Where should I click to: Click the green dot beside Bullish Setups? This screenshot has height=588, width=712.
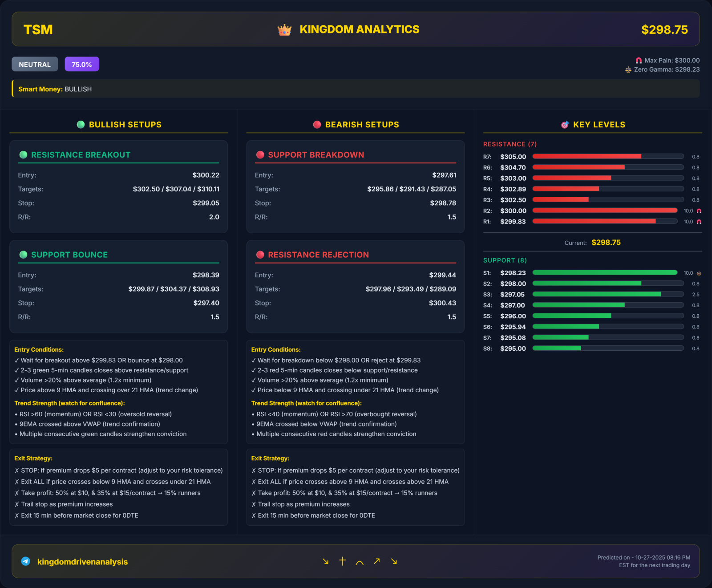81,125
